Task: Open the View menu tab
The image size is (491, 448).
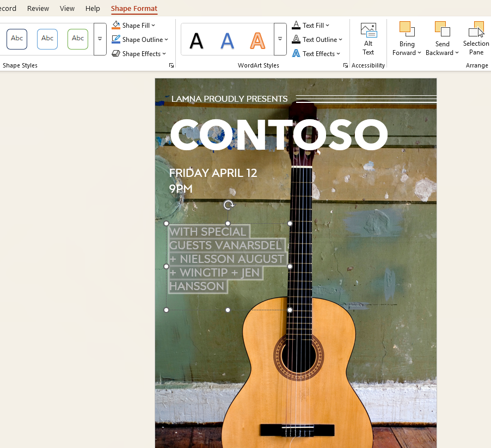Action: (x=67, y=8)
